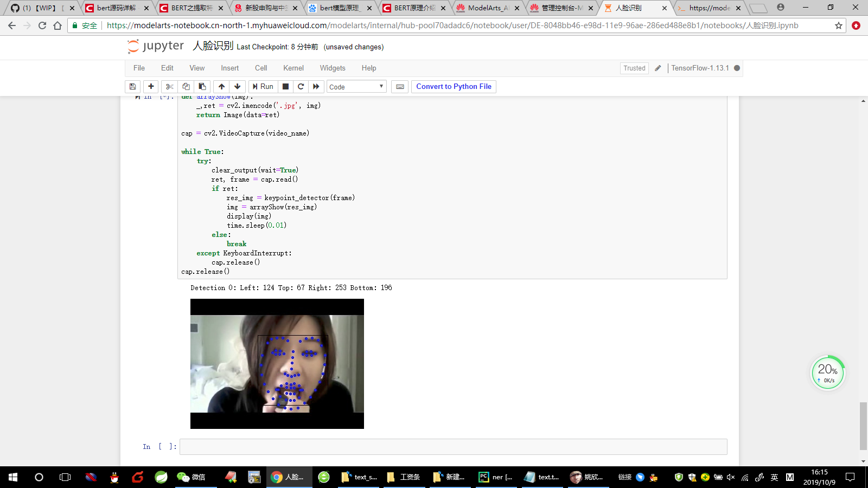
Task: Click the red browser extension icon
Action: pyautogui.click(x=856, y=25)
